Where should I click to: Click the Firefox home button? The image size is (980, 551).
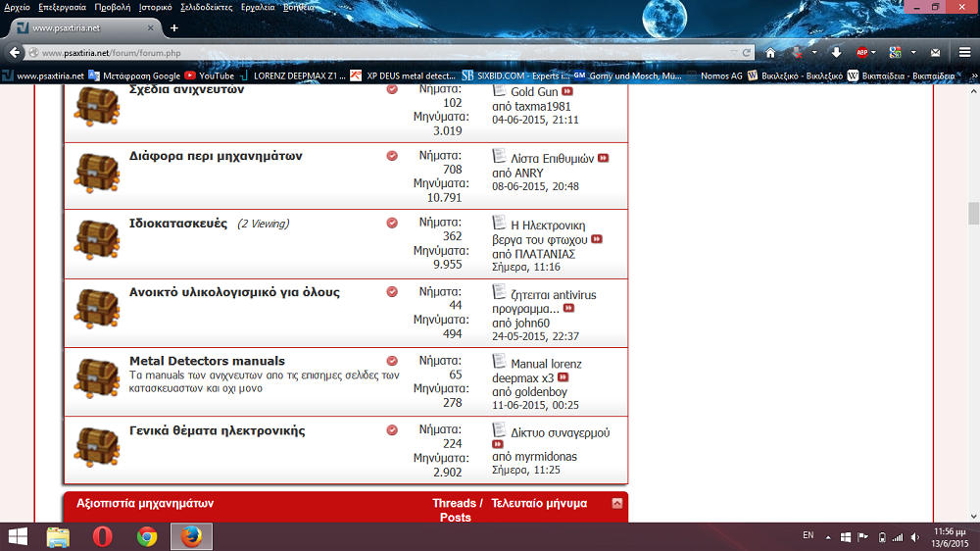coord(770,53)
